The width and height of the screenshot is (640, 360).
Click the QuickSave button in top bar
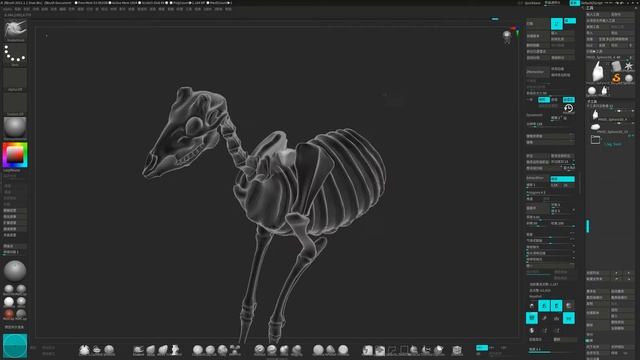click(532, 3)
